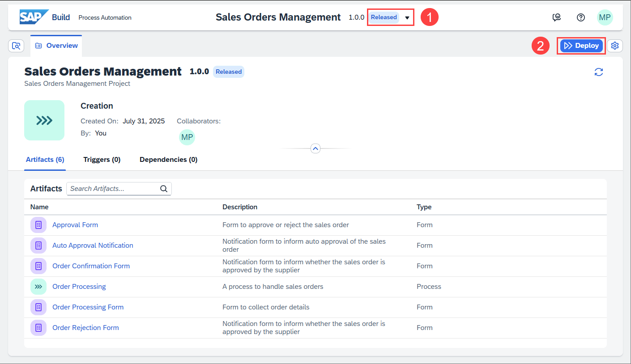Click the description 'A process to handle sales orders'
Viewport: 631px width, 364px height.
click(273, 287)
